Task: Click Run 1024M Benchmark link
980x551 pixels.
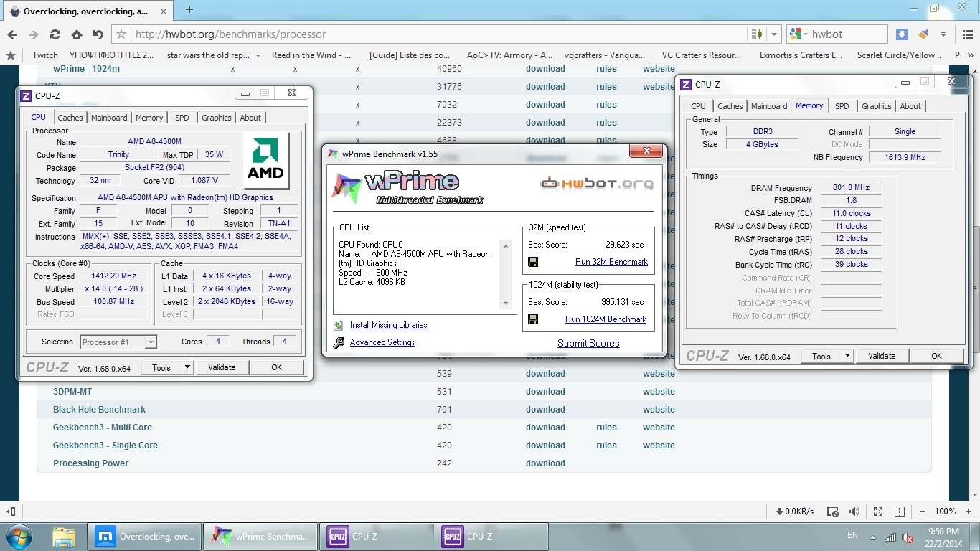Action: coord(606,319)
